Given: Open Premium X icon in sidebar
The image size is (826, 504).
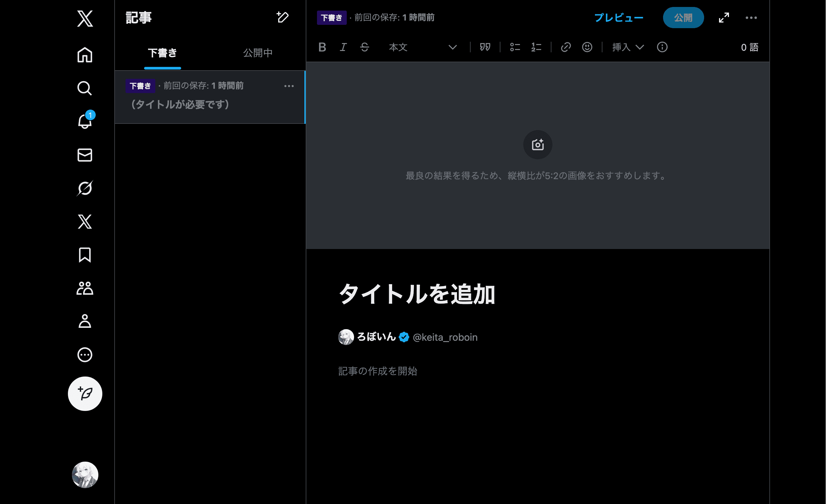Looking at the screenshot, I should pos(85,222).
